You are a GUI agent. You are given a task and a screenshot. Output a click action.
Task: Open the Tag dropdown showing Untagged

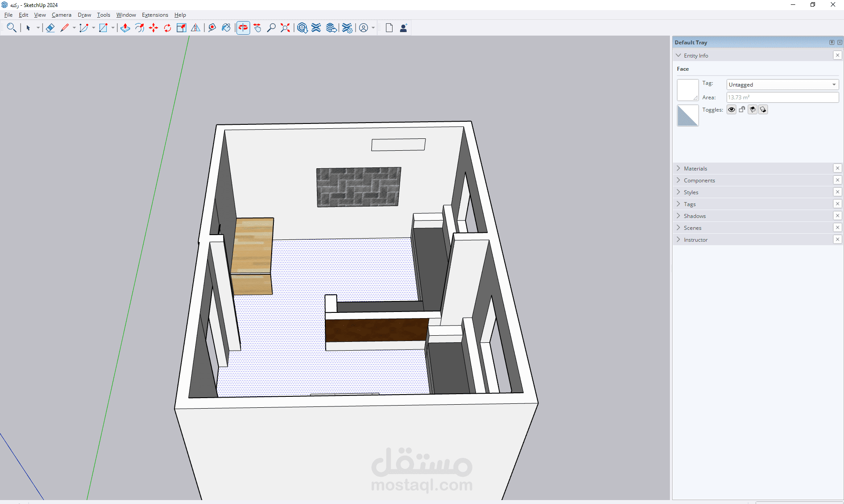782,84
